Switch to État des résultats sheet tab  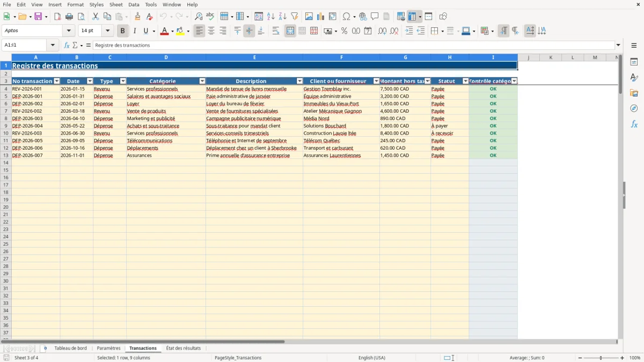click(x=184, y=349)
